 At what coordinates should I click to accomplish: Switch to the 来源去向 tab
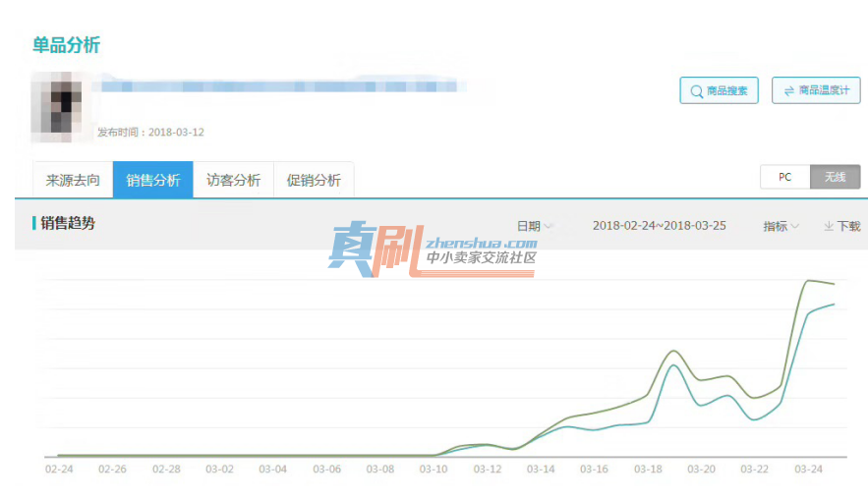pos(73,180)
